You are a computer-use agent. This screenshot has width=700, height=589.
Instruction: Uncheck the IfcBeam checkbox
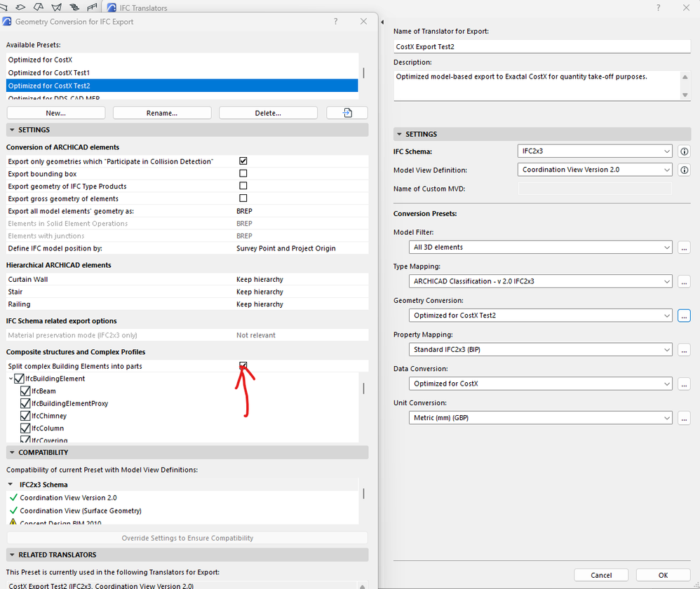coord(25,391)
